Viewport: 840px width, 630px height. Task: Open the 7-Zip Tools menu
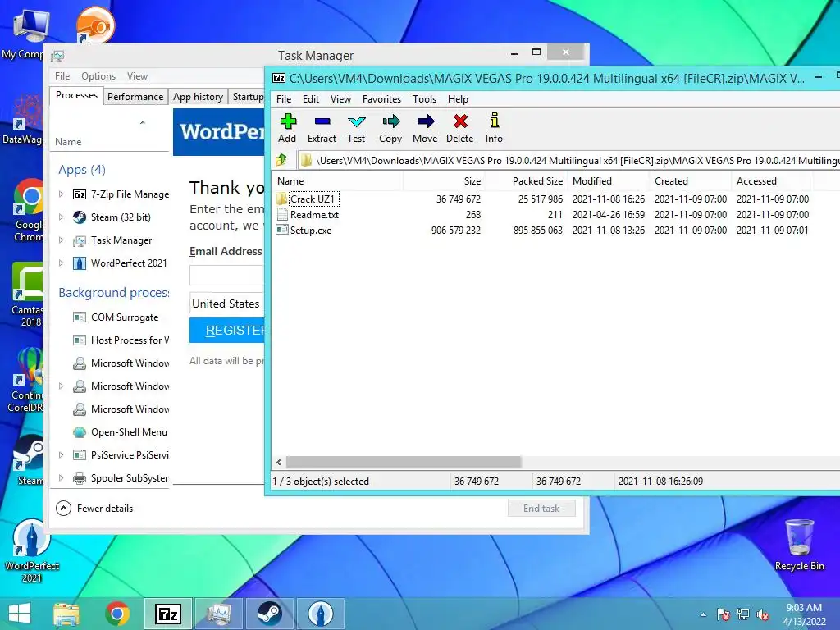coord(424,99)
